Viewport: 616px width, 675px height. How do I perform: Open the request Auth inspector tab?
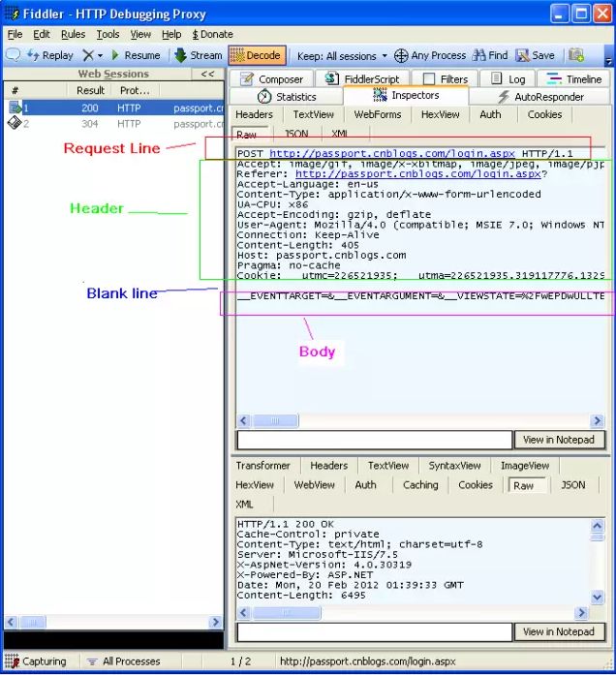point(490,114)
